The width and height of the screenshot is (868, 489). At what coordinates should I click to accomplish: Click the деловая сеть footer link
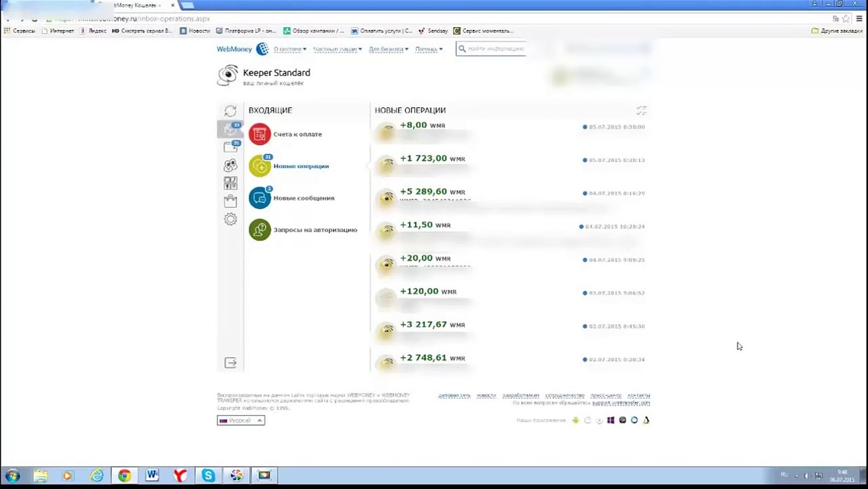tap(454, 395)
